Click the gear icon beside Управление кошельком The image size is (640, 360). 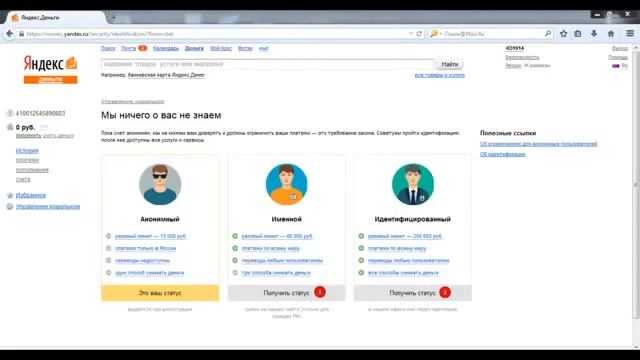click(10, 207)
